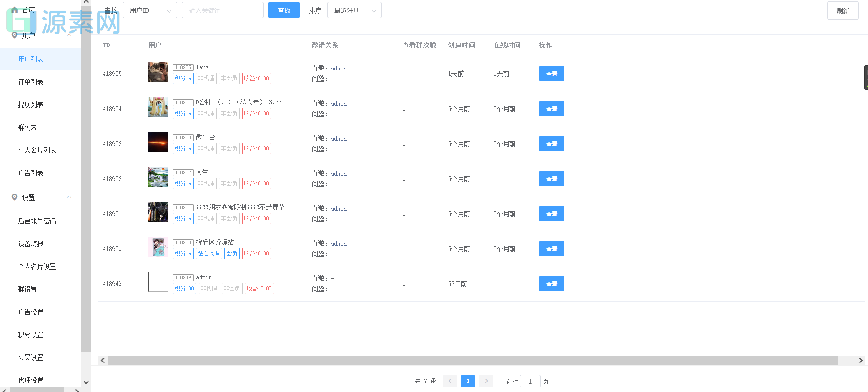
Task: Click the 刷新 refresh button
Action: click(842, 11)
